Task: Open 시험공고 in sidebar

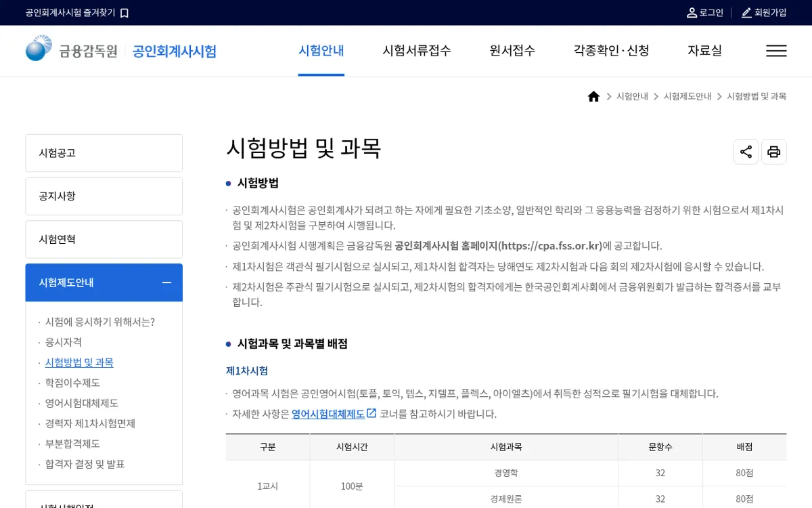Action: tap(104, 153)
